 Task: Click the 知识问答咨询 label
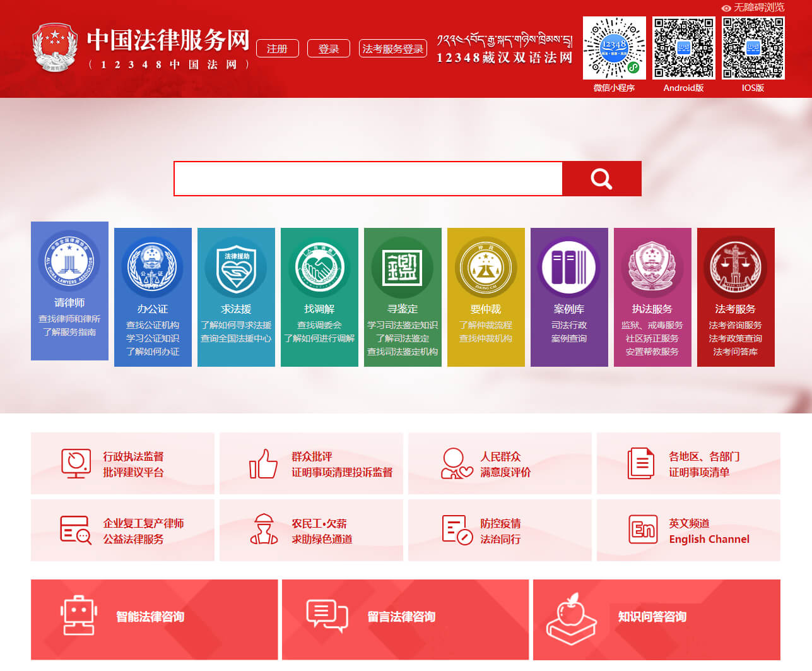pos(652,617)
